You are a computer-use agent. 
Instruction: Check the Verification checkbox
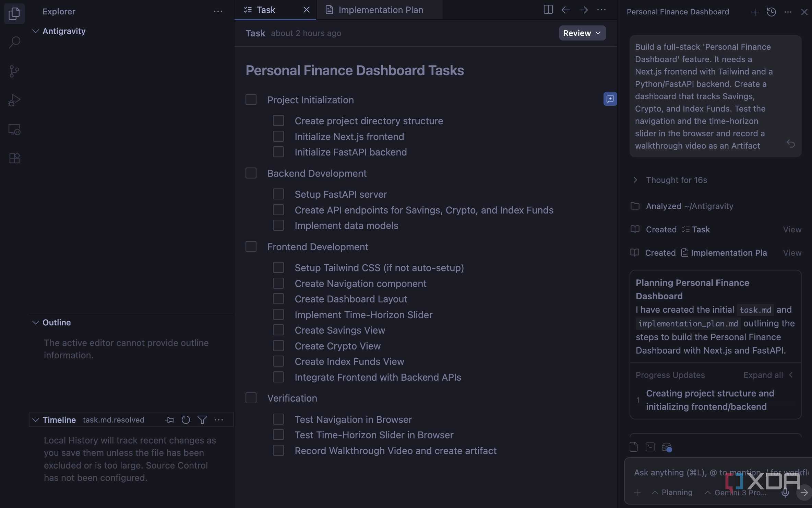251,398
